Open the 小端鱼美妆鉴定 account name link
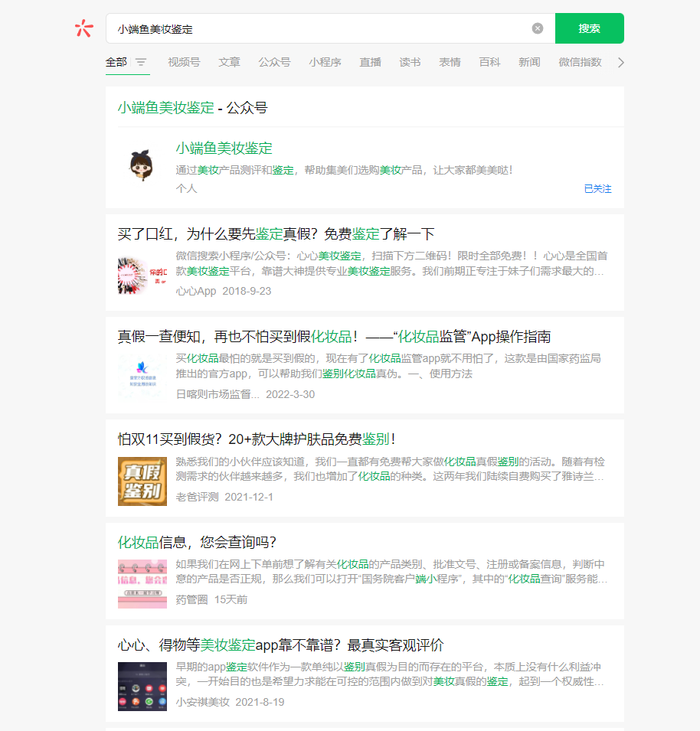 [224, 148]
